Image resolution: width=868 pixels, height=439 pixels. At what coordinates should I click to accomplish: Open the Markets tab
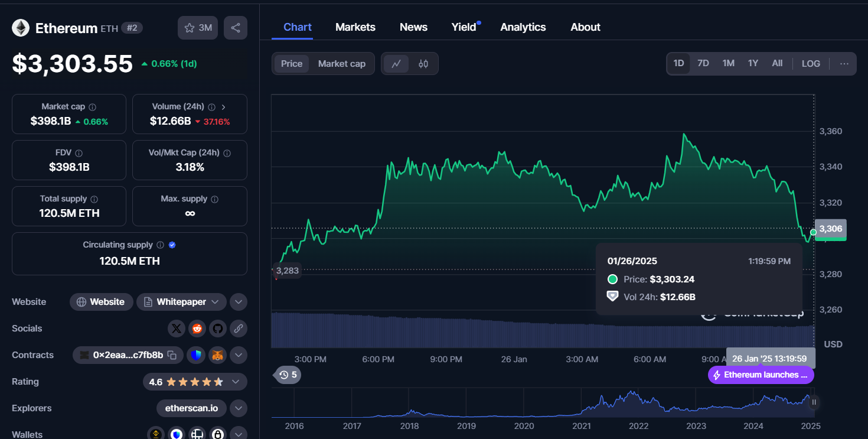pyautogui.click(x=355, y=27)
